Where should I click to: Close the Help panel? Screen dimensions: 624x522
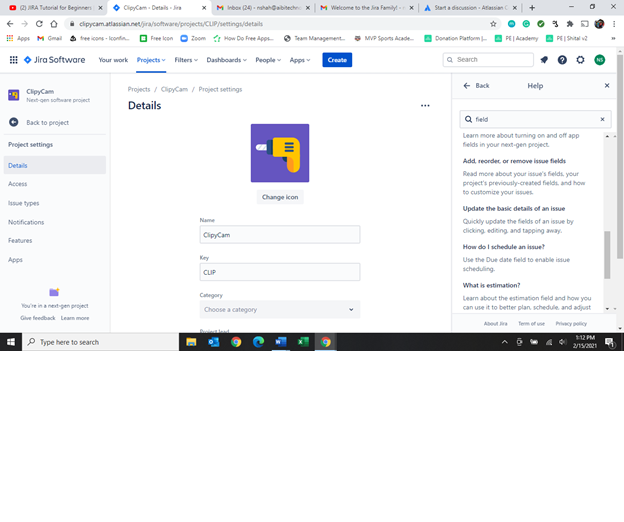[x=607, y=86]
